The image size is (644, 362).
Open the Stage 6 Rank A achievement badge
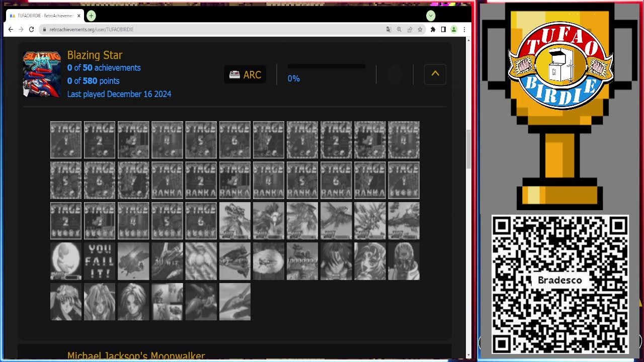pyautogui.click(x=336, y=180)
